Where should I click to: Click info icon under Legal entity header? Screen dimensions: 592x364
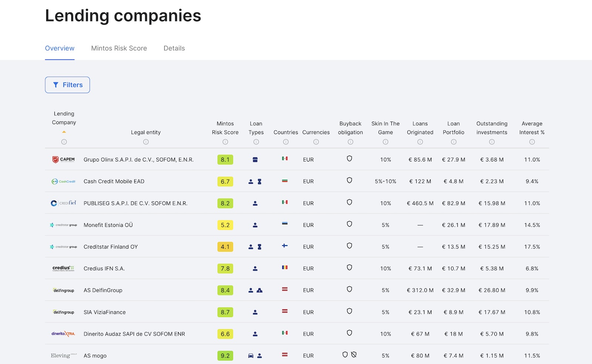146,142
